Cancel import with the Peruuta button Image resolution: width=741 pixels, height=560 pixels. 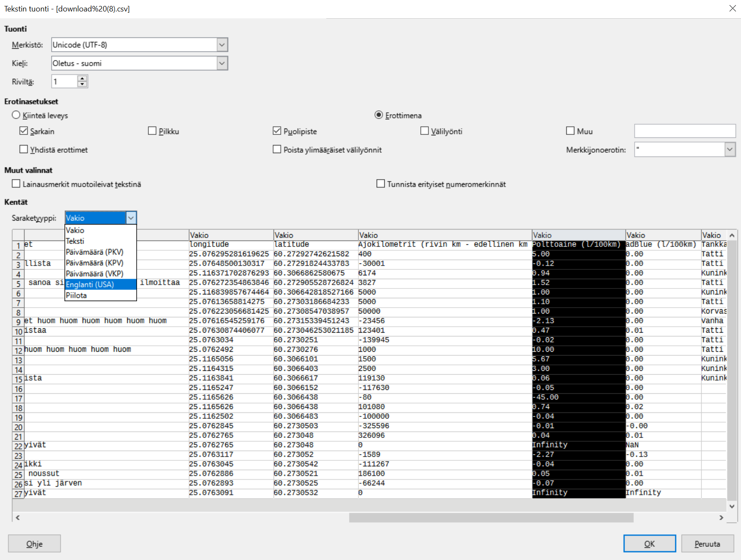click(707, 543)
